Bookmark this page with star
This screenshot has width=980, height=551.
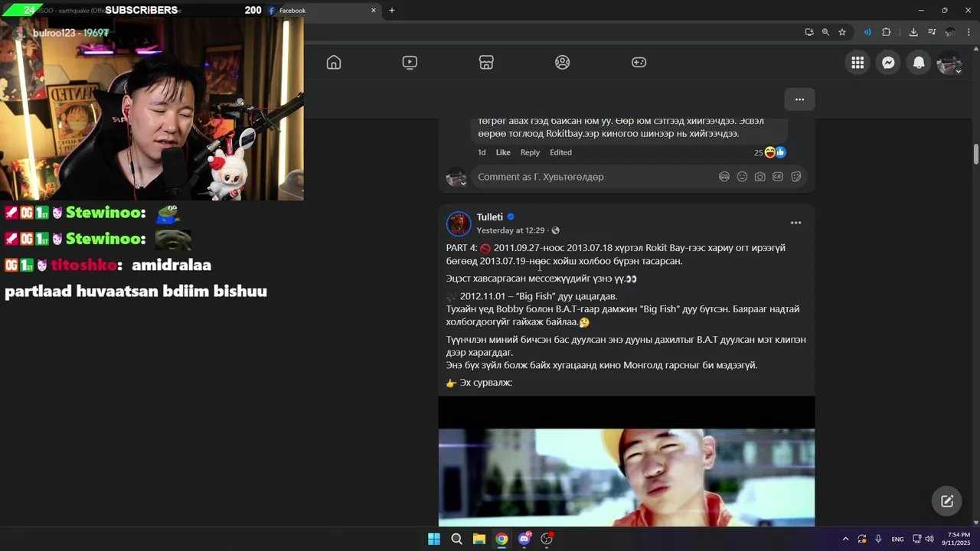click(x=842, y=32)
